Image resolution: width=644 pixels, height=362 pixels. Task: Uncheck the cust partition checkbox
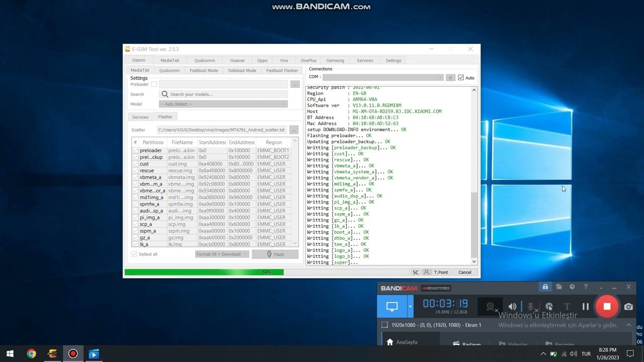coord(135,164)
